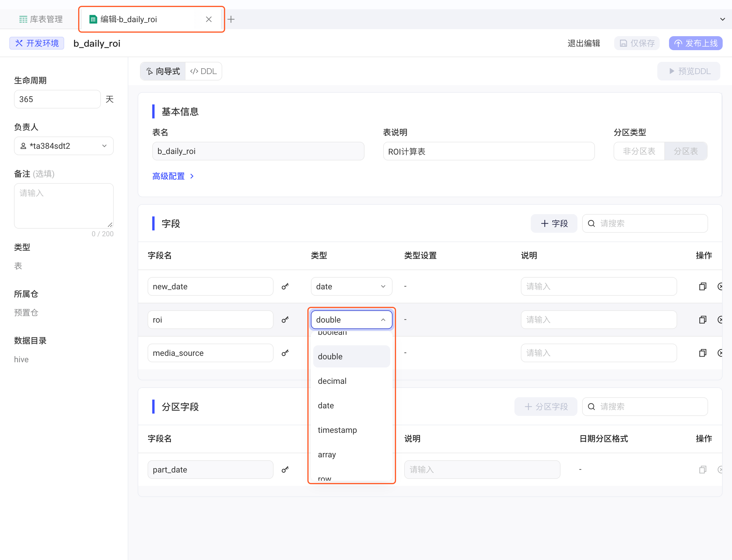
Task: Click the key icon next to part_date
Action: pyautogui.click(x=285, y=470)
